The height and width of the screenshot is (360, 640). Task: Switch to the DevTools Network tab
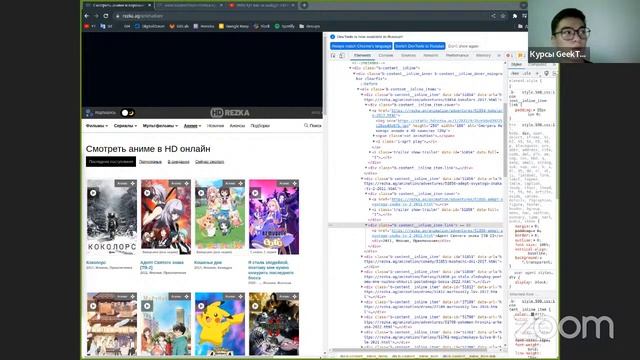431,55
